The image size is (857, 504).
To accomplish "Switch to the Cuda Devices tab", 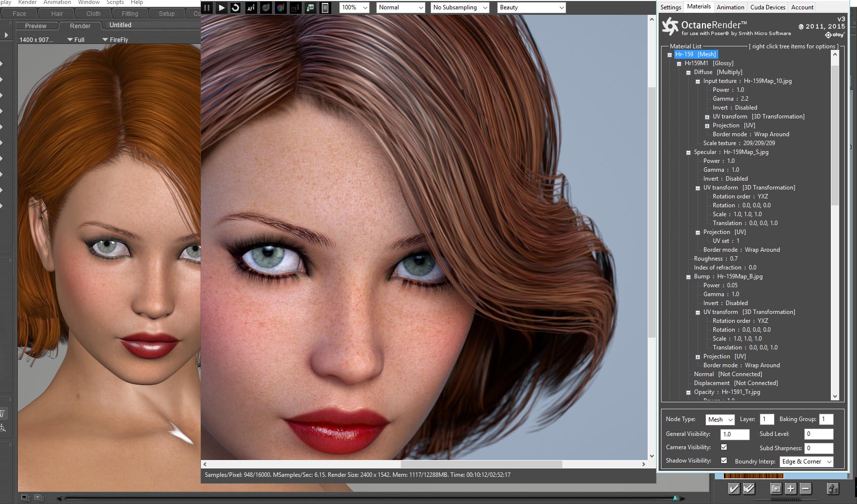I will [768, 7].
